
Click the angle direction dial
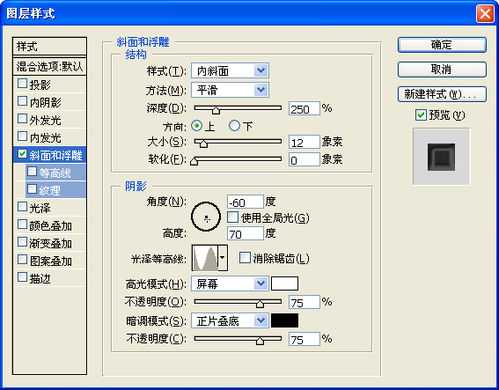point(206,217)
